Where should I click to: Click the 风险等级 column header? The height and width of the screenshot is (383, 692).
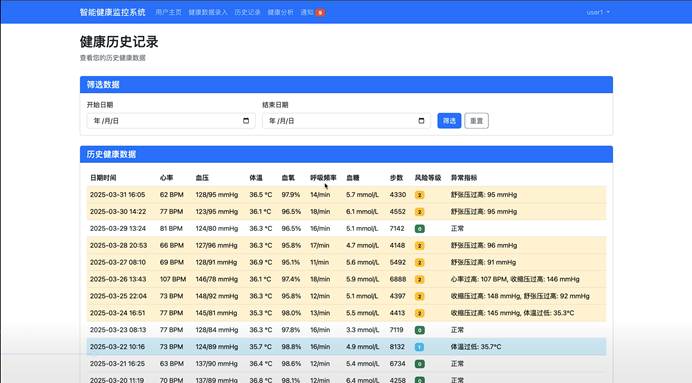(428, 178)
